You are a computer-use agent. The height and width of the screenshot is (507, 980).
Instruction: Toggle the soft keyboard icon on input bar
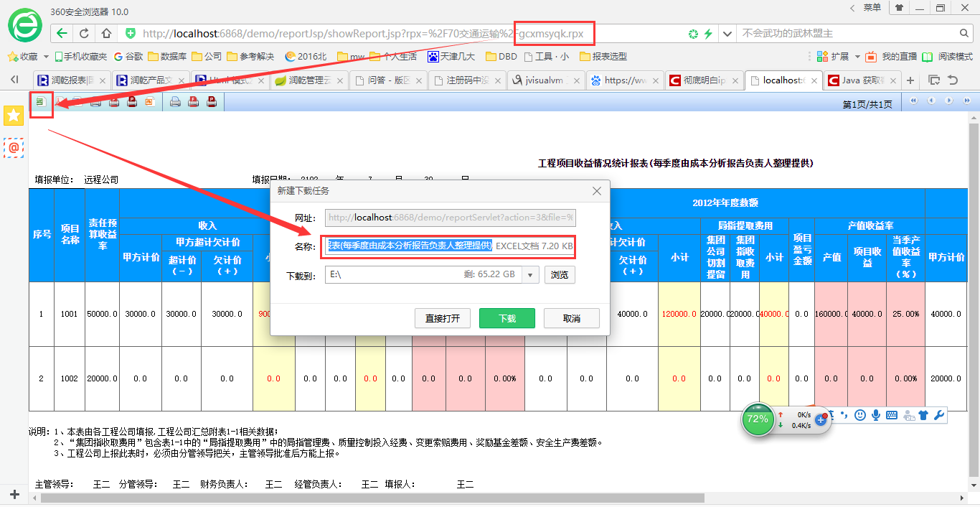[x=892, y=414]
